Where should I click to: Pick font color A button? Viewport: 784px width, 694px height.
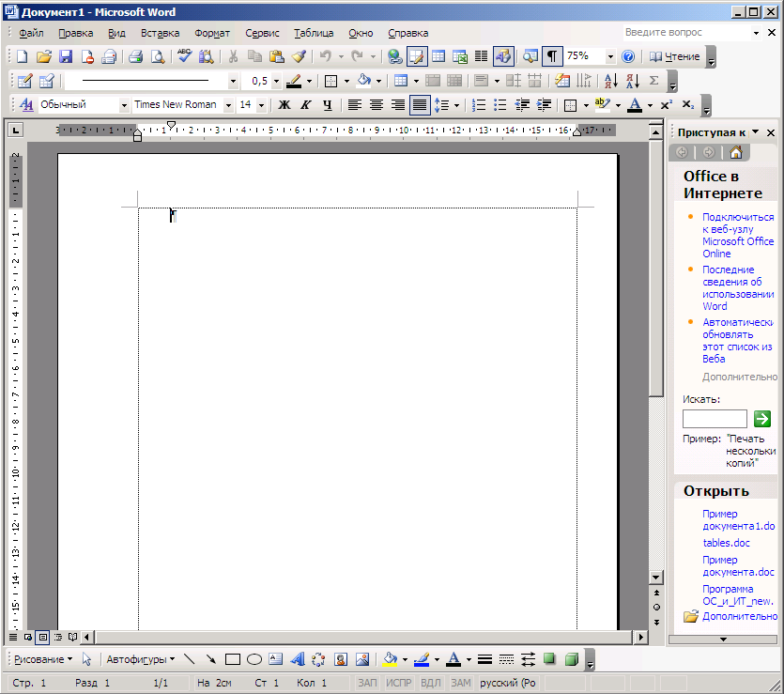[635, 105]
